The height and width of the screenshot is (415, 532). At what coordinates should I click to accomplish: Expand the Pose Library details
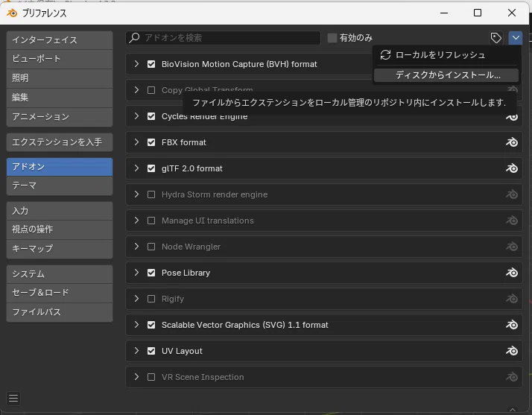coord(136,273)
